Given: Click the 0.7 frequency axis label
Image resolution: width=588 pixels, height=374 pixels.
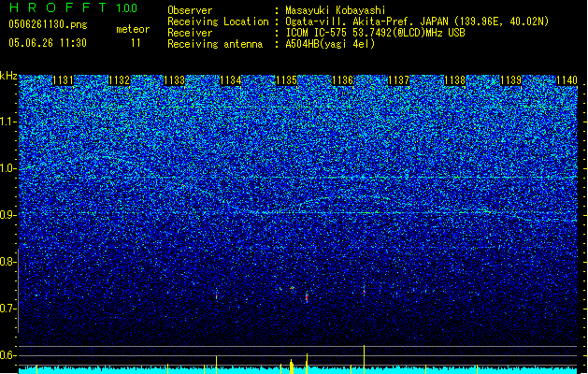Looking at the screenshot, I should click(x=8, y=309).
